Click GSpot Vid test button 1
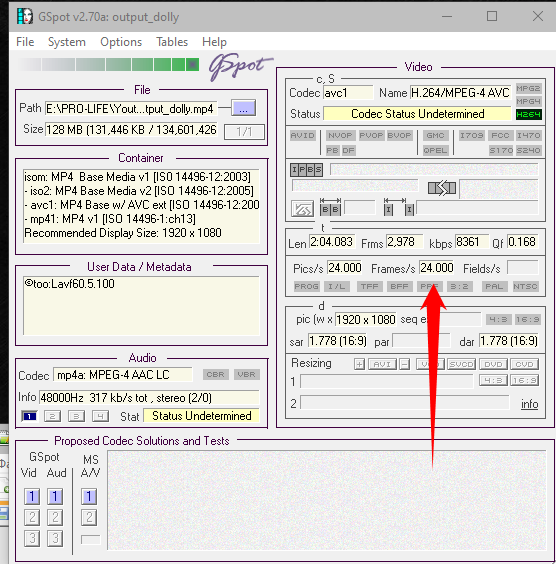Screen dimensions: 556x564 (32, 496)
